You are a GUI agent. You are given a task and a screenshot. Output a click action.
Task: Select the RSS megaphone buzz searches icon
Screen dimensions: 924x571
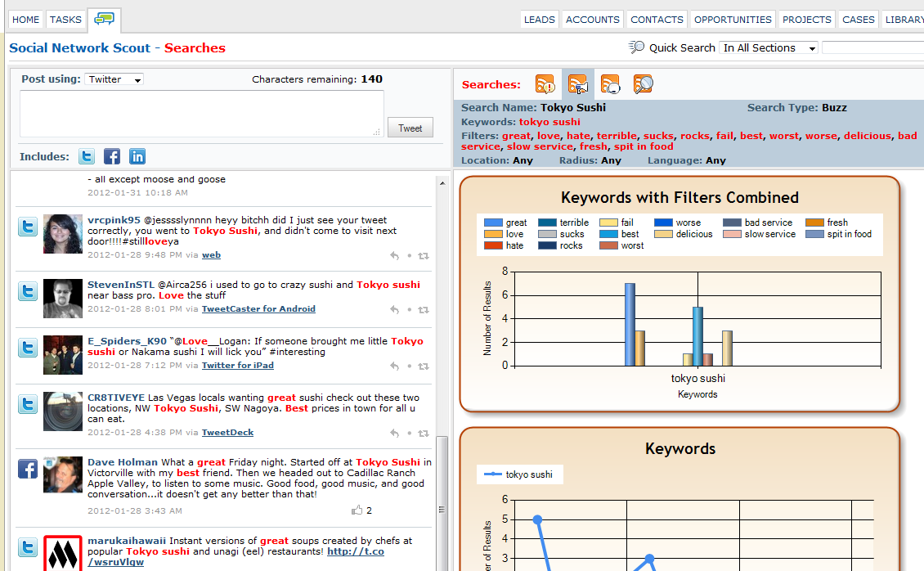pyautogui.click(x=578, y=84)
